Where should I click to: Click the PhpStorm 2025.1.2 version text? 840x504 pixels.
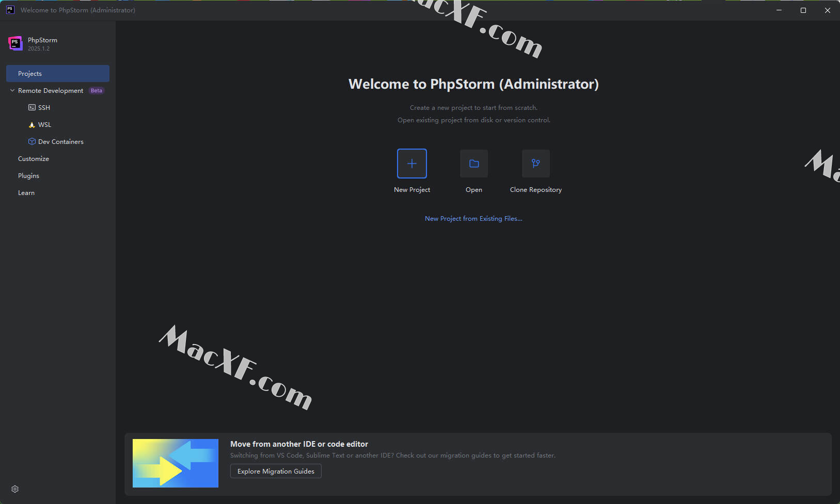pyautogui.click(x=39, y=48)
